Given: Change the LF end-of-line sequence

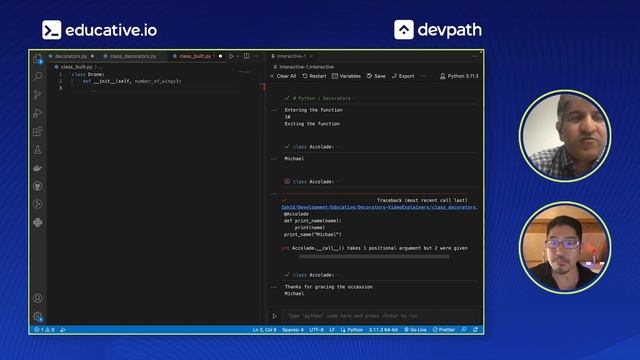Looking at the screenshot, I should [332, 330].
